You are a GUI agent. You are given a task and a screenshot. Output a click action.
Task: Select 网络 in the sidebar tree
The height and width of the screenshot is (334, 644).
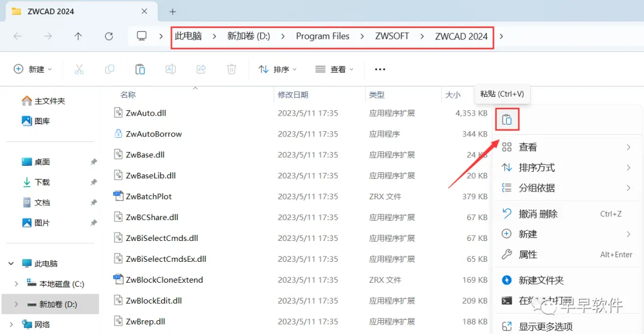[36, 324]
